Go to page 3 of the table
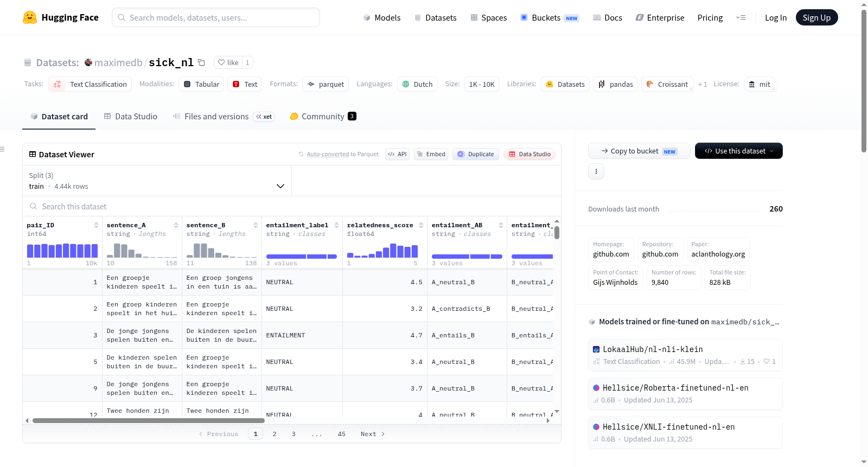This screenshot has height=467, width=868. click(293, 434)
